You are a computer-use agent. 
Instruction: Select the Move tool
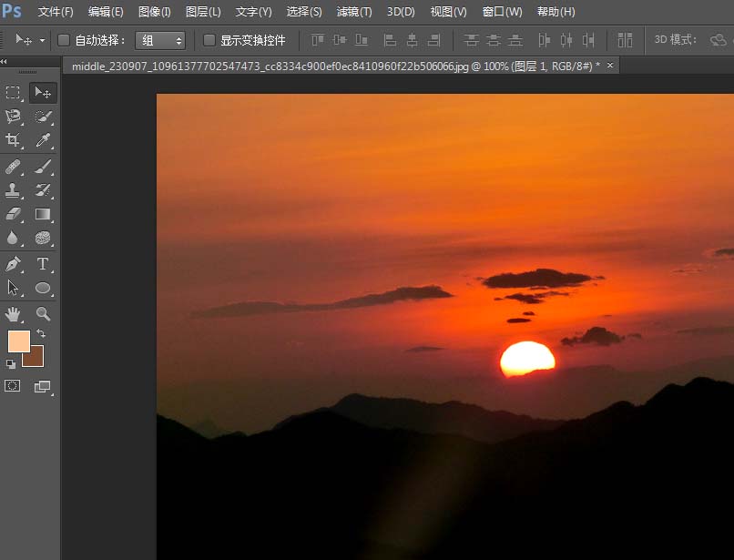tap(43, 93)
